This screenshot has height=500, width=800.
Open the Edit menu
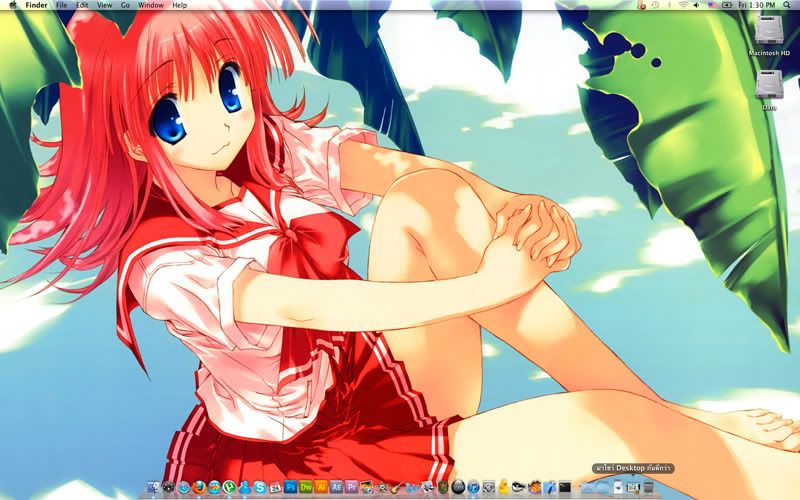click(x=82, y=5)
